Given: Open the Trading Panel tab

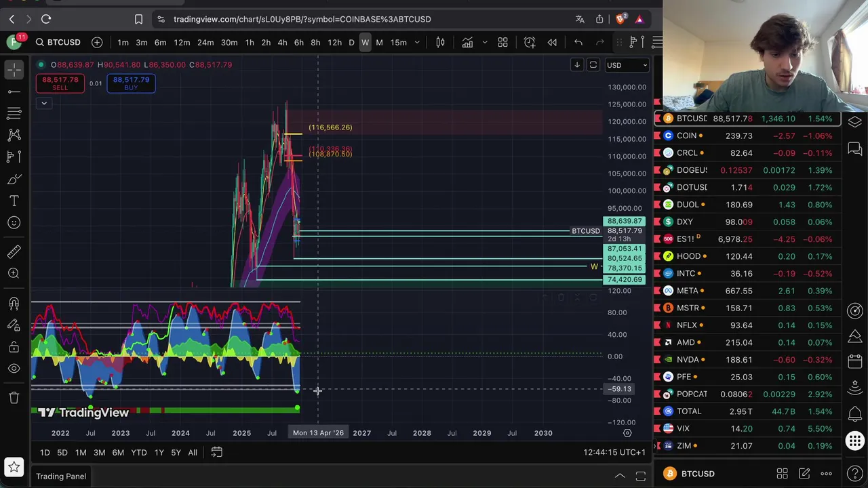Looking at the screenshot, I should (61, 476).
